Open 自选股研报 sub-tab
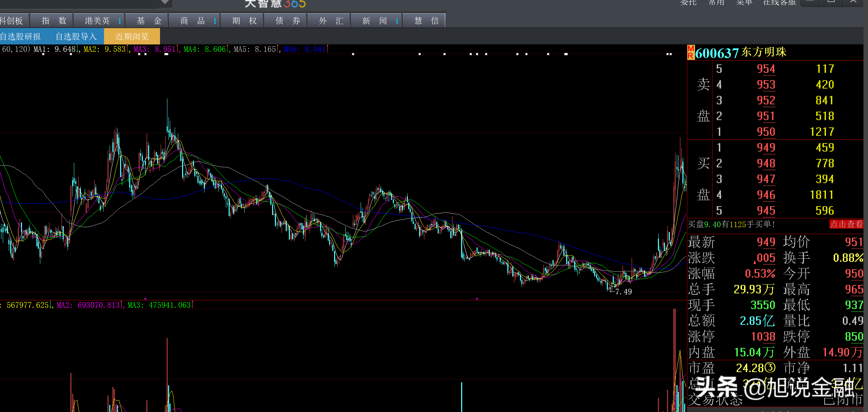This screenshot has width=868, height=412. (x=20, y=36)
